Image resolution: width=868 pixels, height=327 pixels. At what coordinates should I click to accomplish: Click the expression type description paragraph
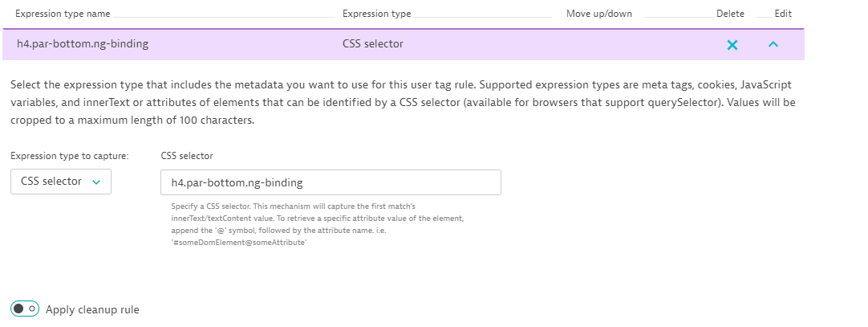tap(401, 102)
